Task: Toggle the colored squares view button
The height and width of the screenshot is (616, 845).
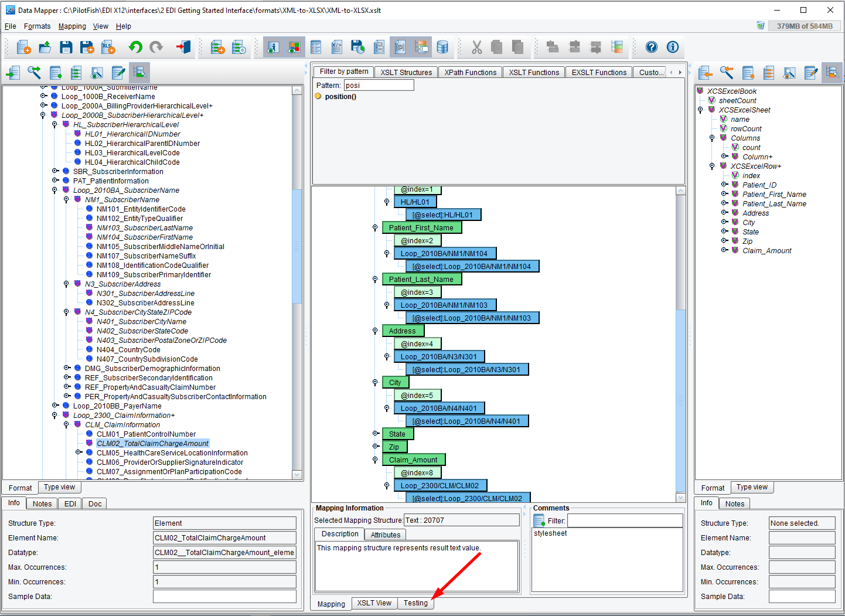Action: pos(294,47)
